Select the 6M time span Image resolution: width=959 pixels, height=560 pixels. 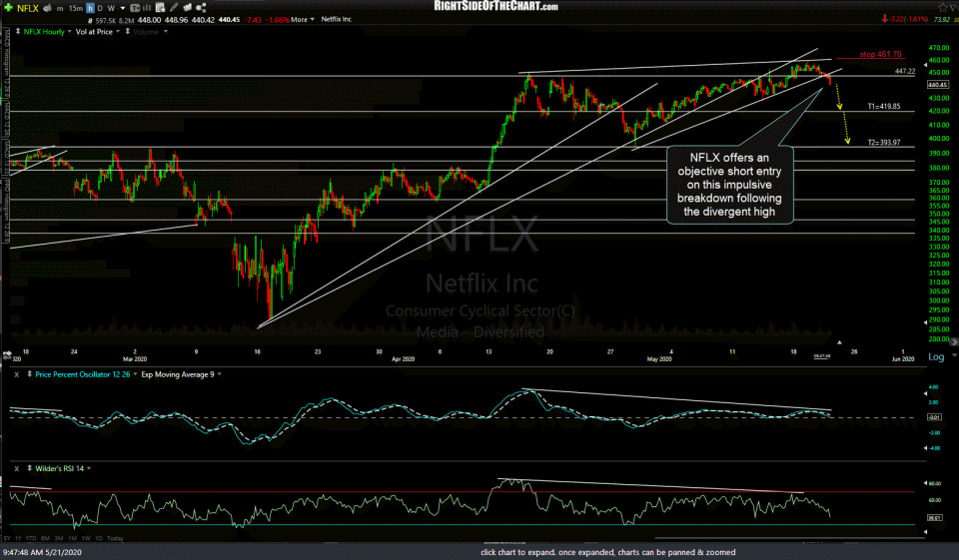coord(45,539)
